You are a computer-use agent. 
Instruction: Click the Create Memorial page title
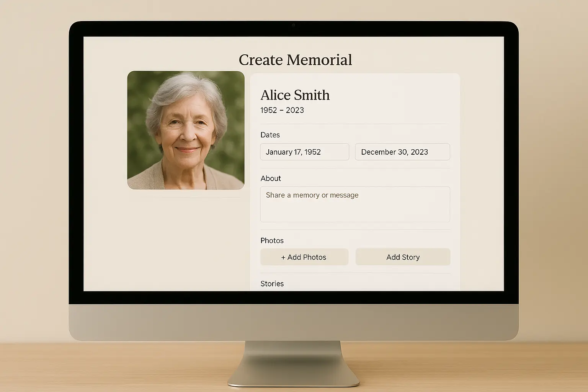tap(295, 60)
